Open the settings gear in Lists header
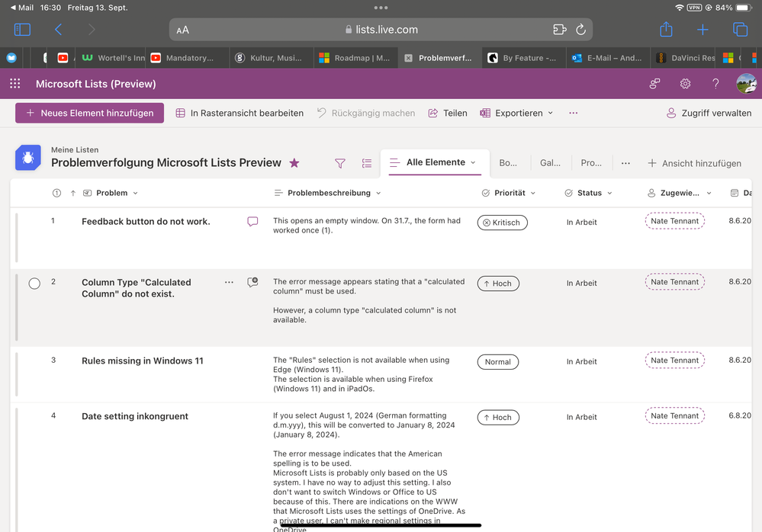 685,84
